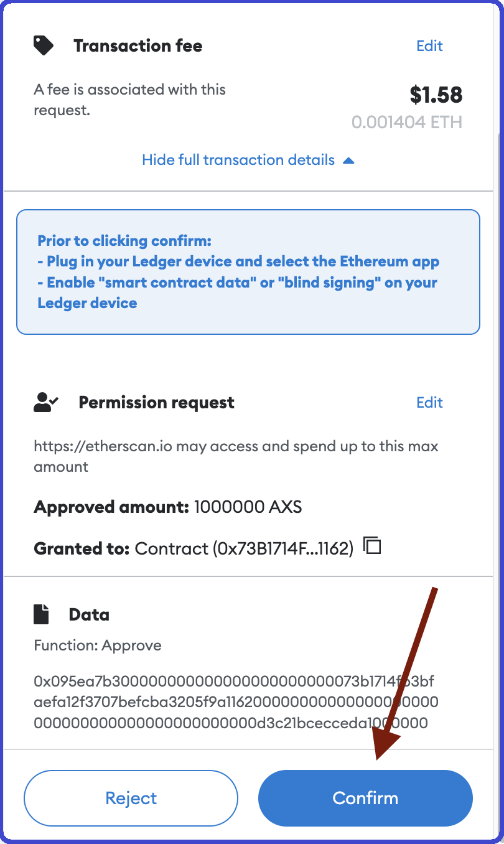Click the Transaction fee heading
The image size is (504, 844).
point(138,46)
